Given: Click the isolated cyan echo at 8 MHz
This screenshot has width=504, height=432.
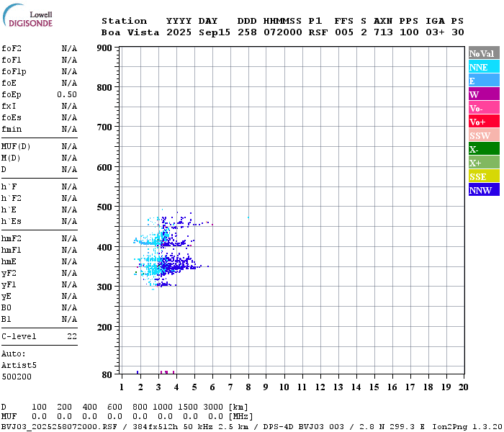Looking at the screenshot, I should click(248, 217).
